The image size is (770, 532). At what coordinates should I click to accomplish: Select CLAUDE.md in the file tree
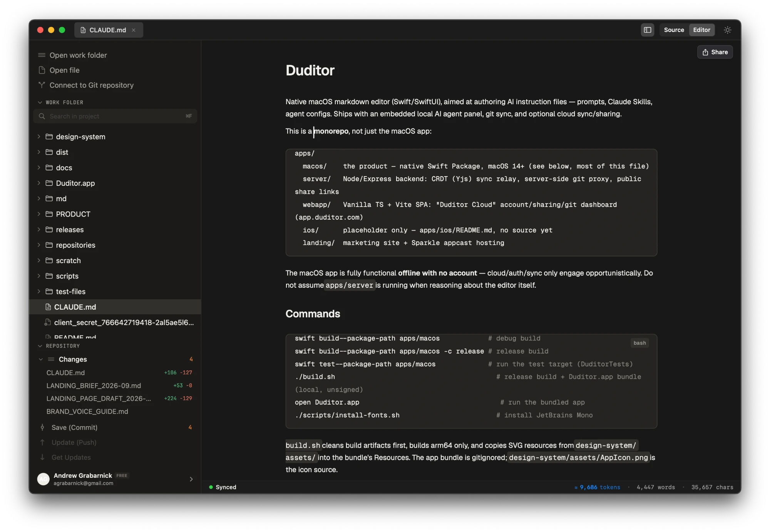tap(115, 307)
